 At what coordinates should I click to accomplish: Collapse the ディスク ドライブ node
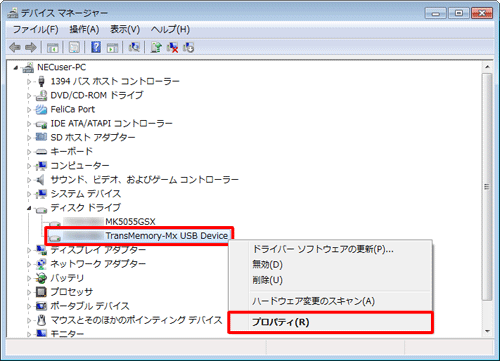[x=29, y=208]
